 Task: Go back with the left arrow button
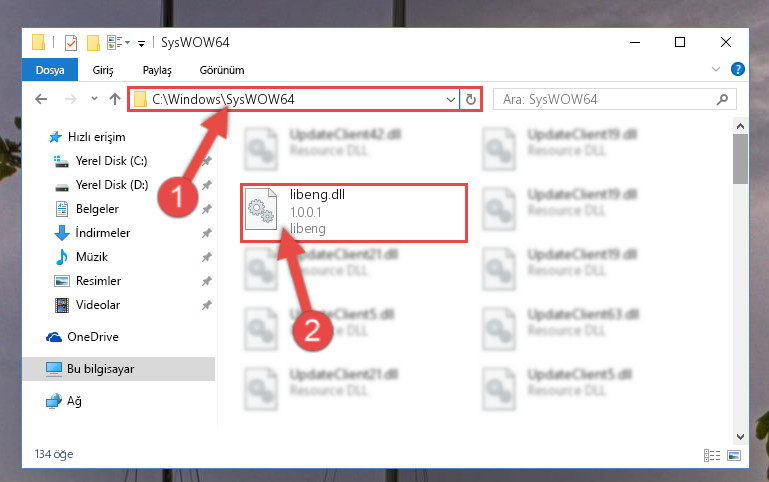[41, 100]
